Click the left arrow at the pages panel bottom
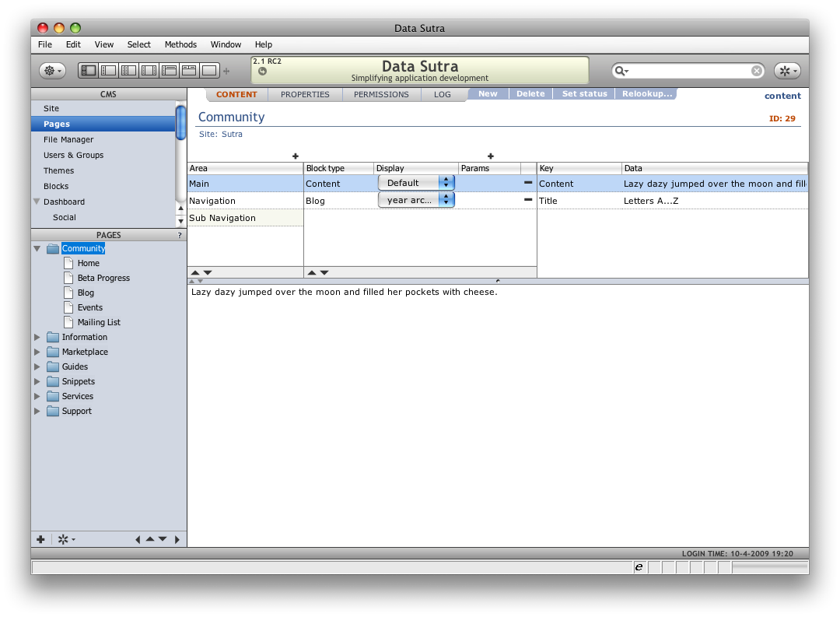This screenshot has height=617, width=840. point(138,539)
